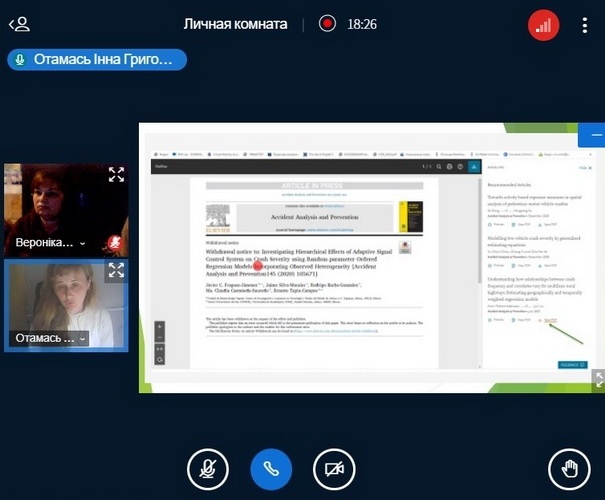This screenshot has width=605, height=500.
Task: Click the red recording indicator
Action: 327,23
